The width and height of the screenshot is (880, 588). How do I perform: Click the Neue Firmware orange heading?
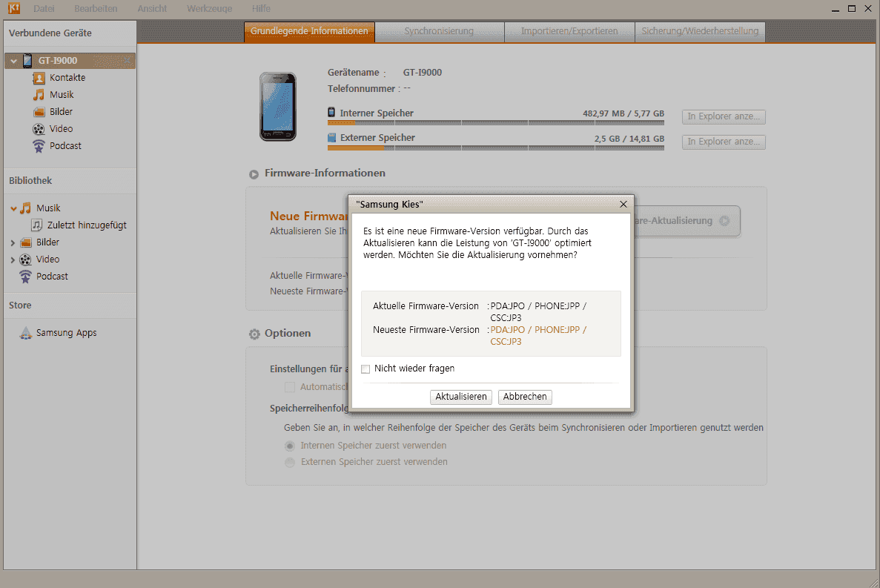coord(308,216)
